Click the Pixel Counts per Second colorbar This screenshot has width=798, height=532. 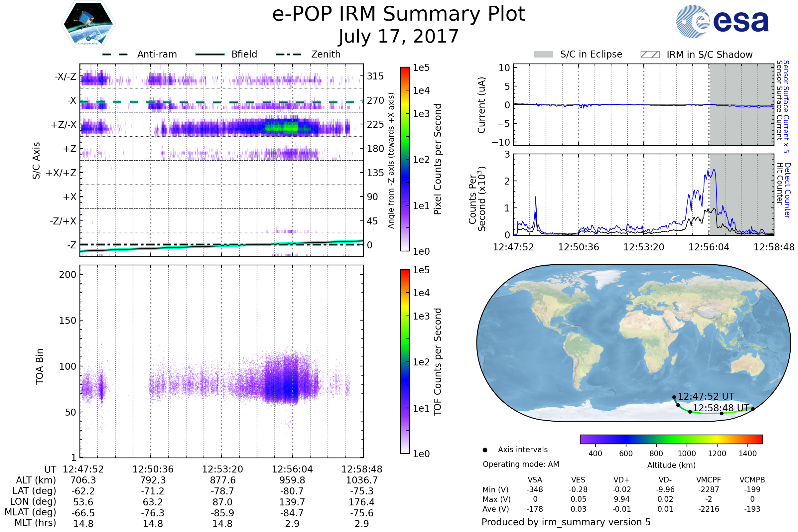[x=405, y=159]
